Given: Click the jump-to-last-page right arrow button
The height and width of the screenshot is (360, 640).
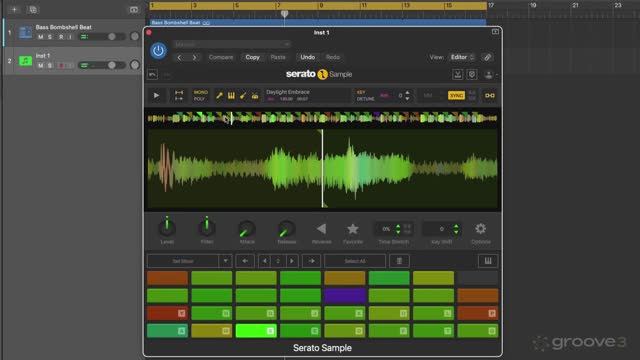Looking at the screenshot, I should [311, 261].
